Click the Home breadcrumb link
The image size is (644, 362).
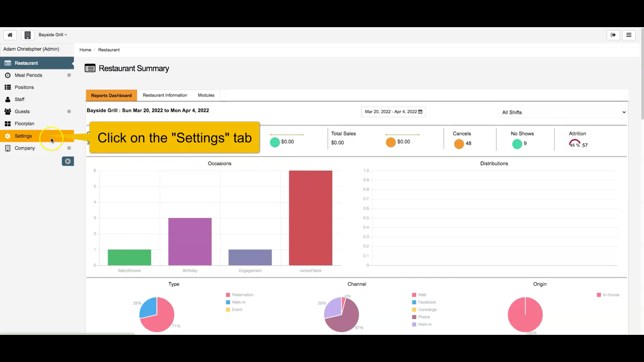(x=85, y=50)
